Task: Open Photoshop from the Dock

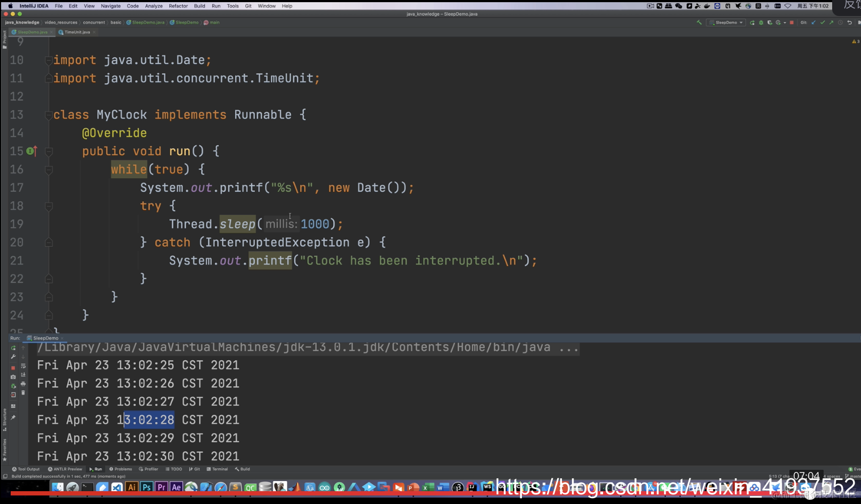Action: coord(146,487)
